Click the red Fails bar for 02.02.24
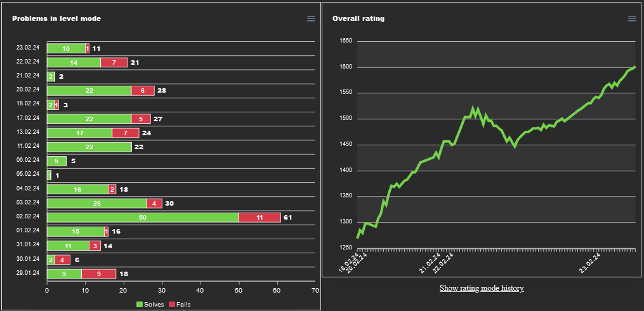 tap(260, 218)
